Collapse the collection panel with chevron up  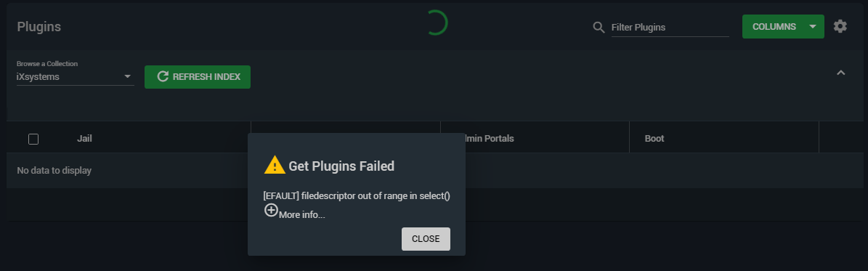click(x=840, y=73)
